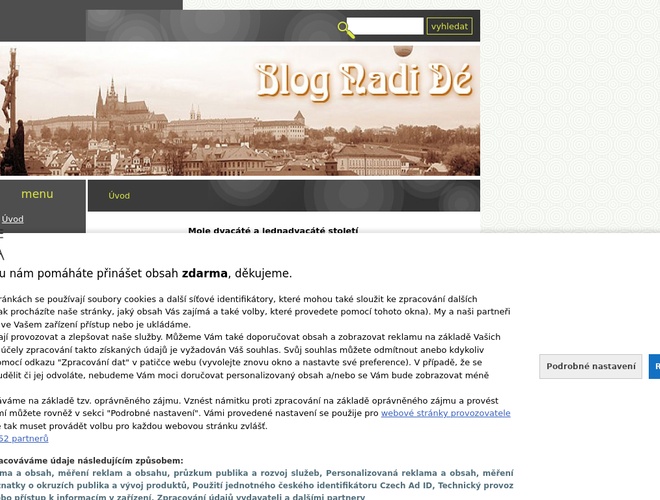Click article heading "Moje dvacáté a jednadvacáté století"
The image size is (660, 500).
click(x=273, y=231)
